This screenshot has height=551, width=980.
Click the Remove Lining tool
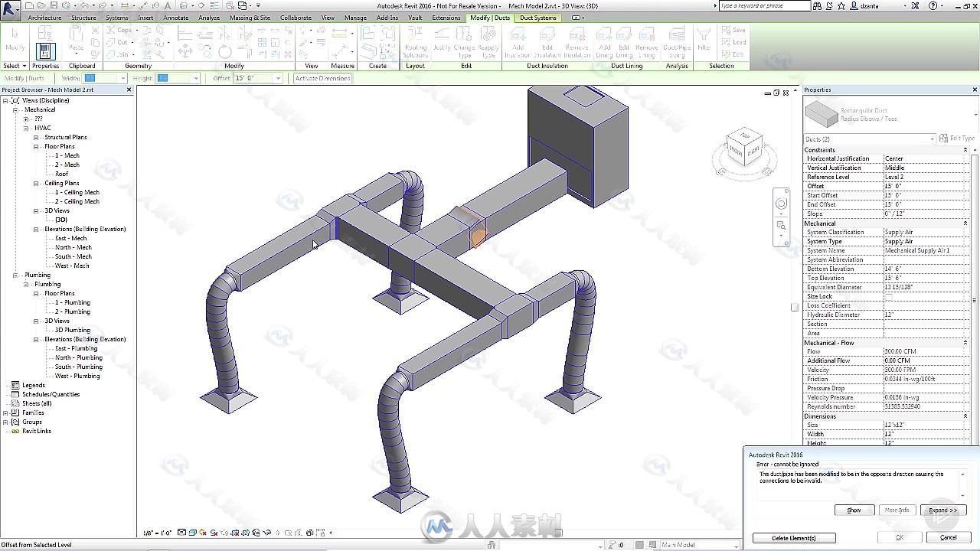coord(647,41)
